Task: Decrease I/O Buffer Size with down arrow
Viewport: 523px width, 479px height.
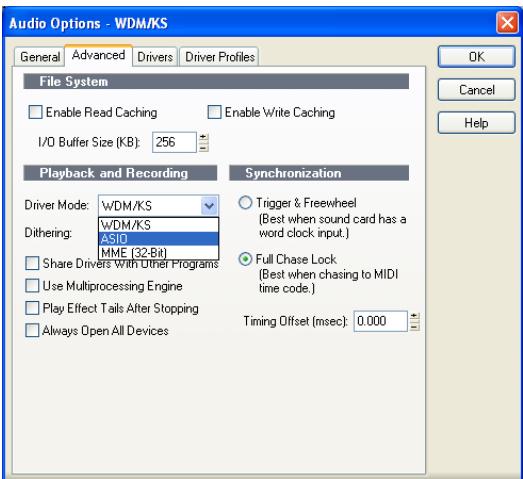Action: coord(203,147)
